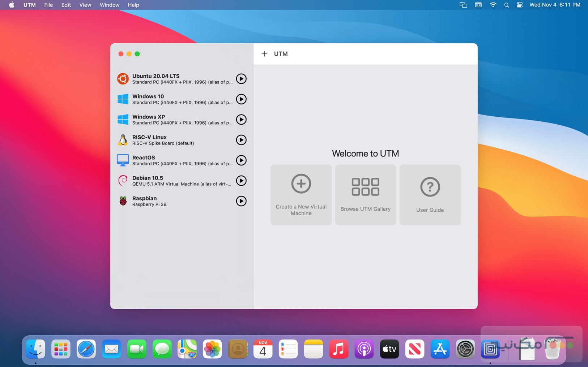Screen dimensions: 588x367
Task: Click the ReactOS monitor icon
Action: pyautogui.click(x=123, y=160)
